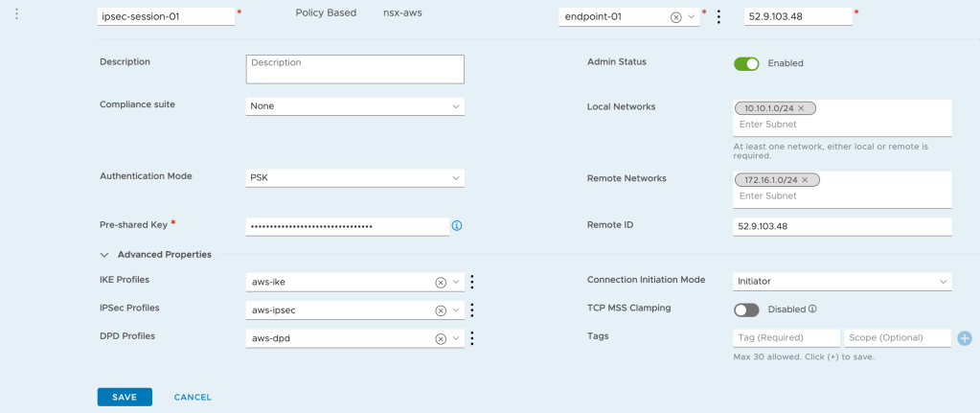Open the three-dot menu beside endpoint-01
The image size is (980, 413).
point(718,17)
